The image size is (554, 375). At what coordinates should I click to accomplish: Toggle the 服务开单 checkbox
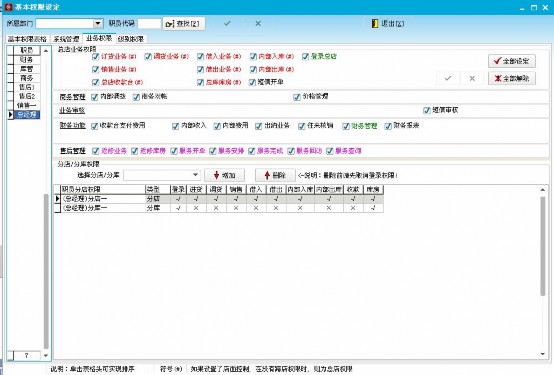tap(173, 151)
